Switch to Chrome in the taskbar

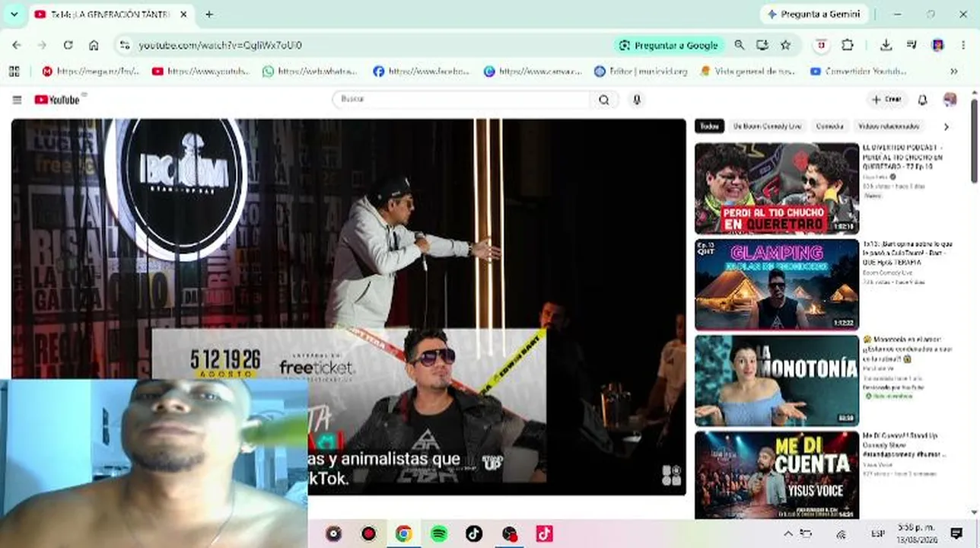pos(404,534)
